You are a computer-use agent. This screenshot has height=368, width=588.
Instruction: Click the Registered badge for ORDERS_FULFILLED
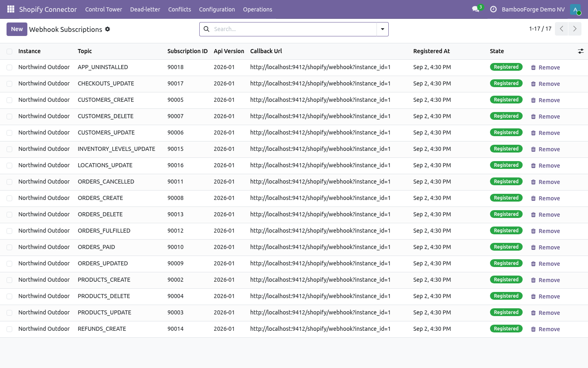pyautogui.click(x=506, y=231)
